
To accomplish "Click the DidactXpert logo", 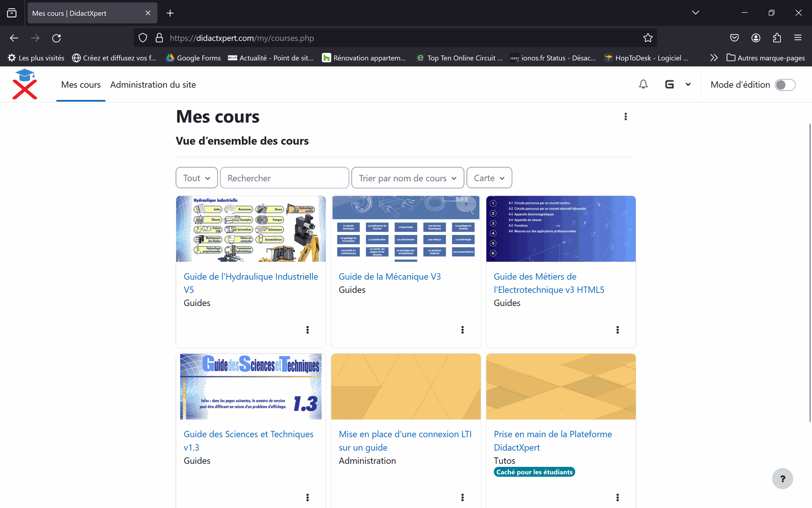I will coord(25,84).
